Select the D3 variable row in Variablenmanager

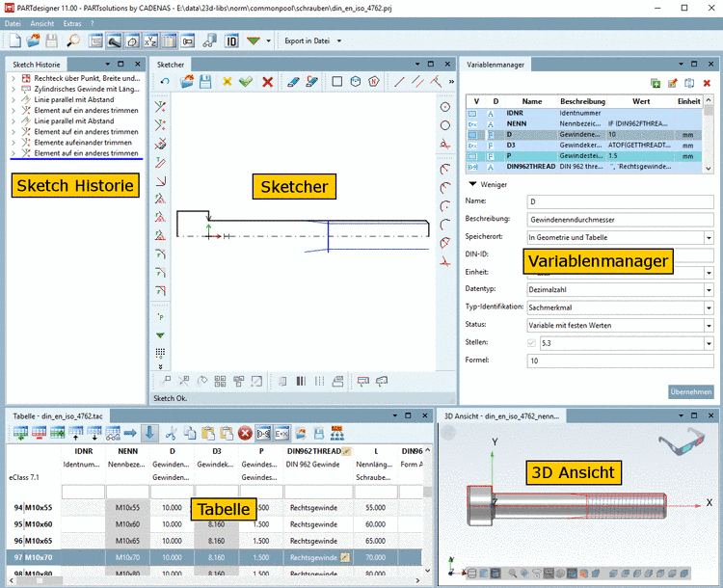[584, 146]
